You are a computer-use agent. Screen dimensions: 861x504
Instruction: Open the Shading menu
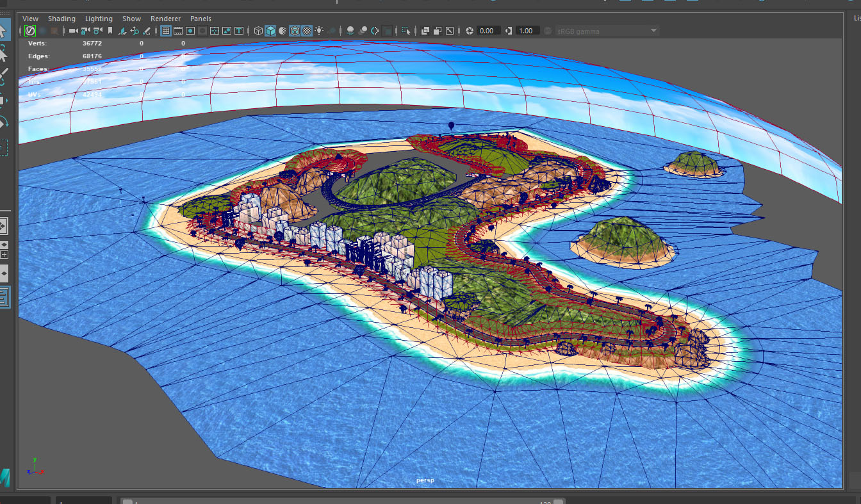tap(61, 19)
